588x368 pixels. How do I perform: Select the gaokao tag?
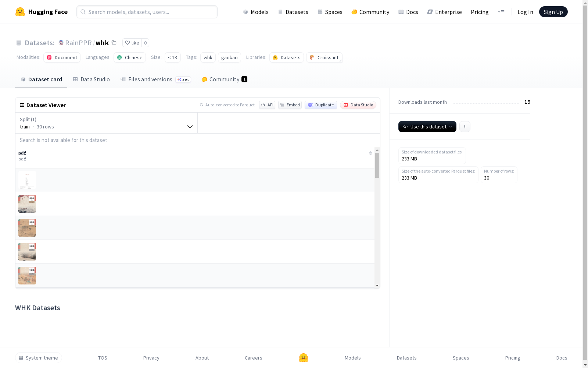(x=229, y=57)
